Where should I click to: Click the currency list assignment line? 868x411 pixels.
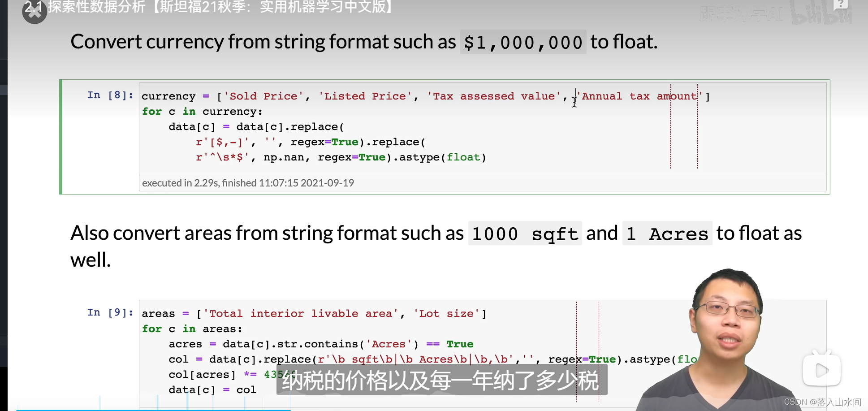coord(426,96)
